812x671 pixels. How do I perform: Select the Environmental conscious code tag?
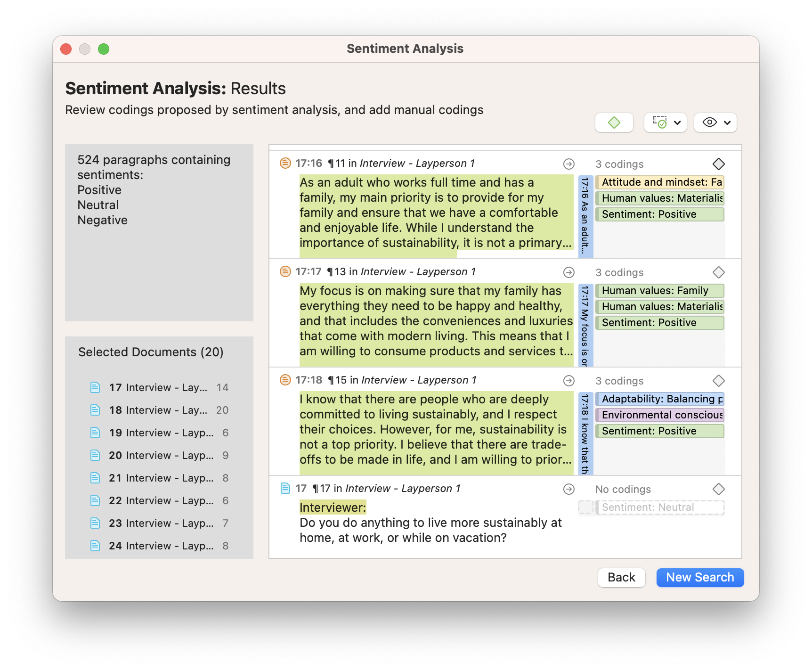pyautogui.click(x=659, y=415)
